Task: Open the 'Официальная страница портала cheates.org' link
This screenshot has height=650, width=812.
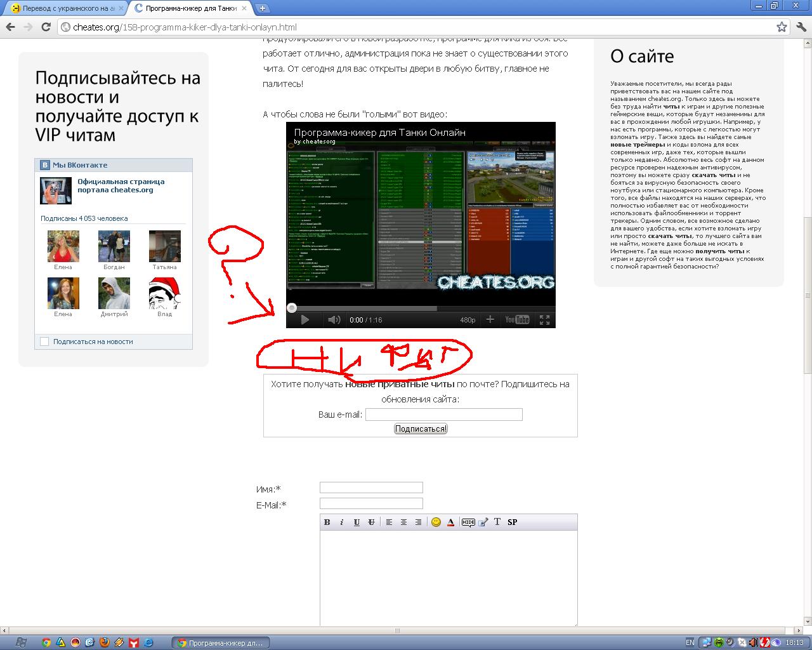Action: coord(121,185)
